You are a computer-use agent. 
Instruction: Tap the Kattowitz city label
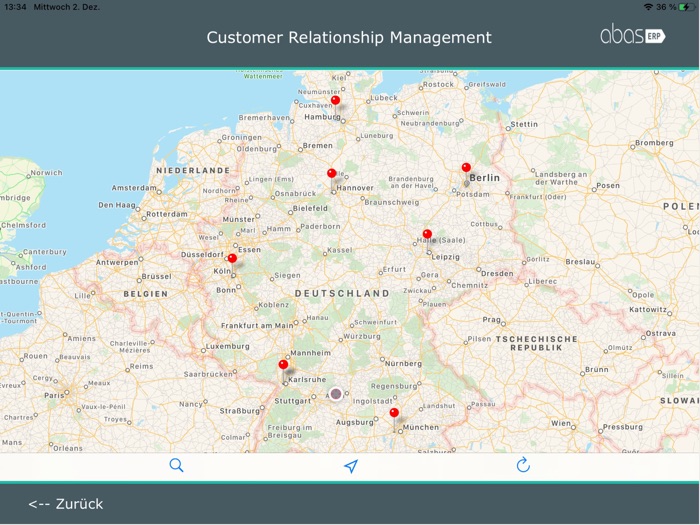648,309
